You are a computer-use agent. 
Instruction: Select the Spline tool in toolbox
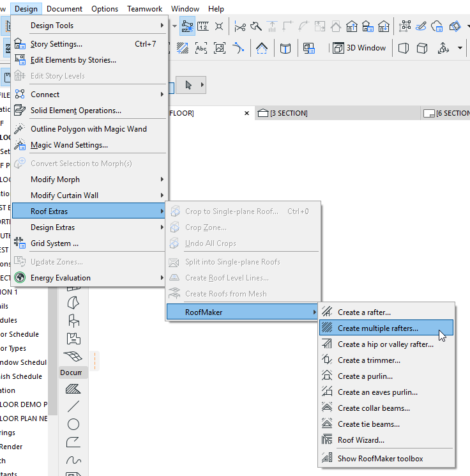coord(73,461)
